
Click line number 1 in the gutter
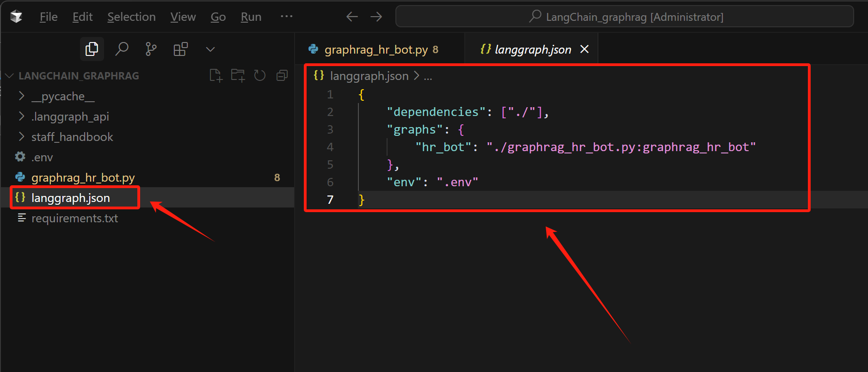tap(330, 95)
